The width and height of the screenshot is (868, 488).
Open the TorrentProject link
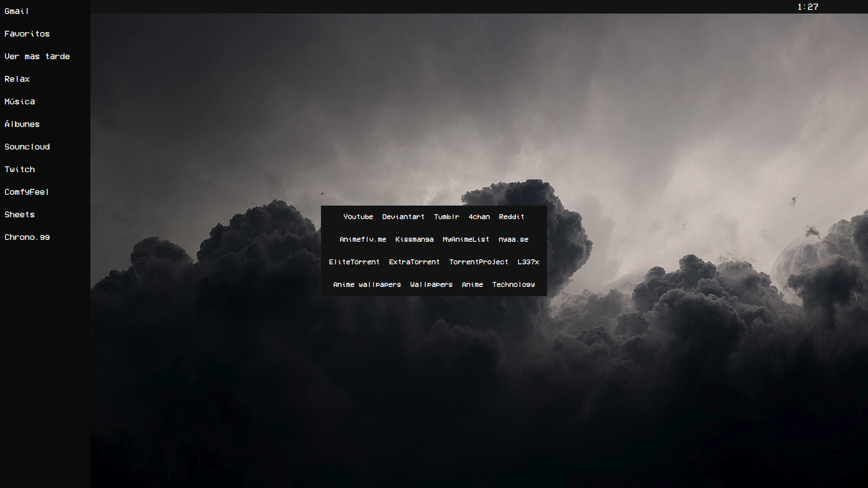coord(478,262)
